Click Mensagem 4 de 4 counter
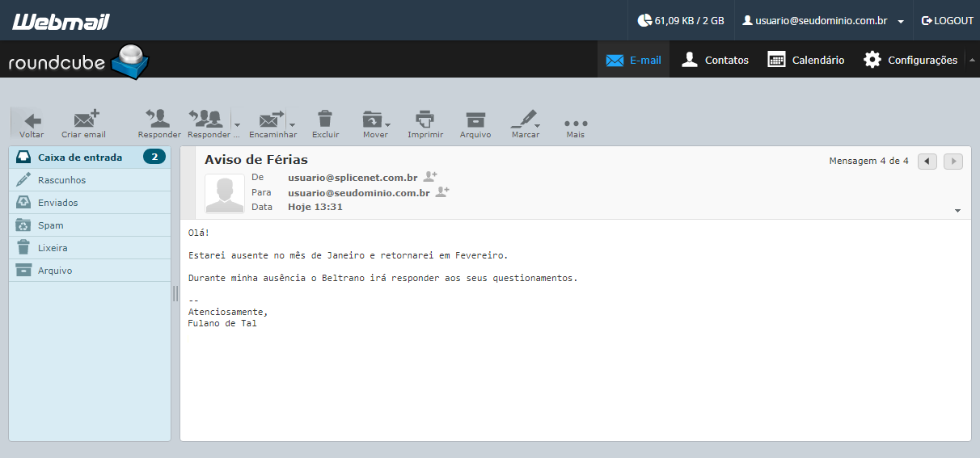The image size is (980, 458). pos(869,161)
